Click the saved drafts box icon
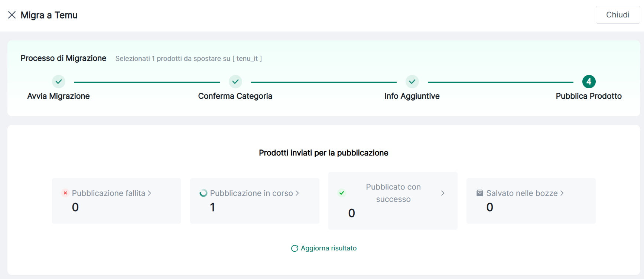 [480, 193]
